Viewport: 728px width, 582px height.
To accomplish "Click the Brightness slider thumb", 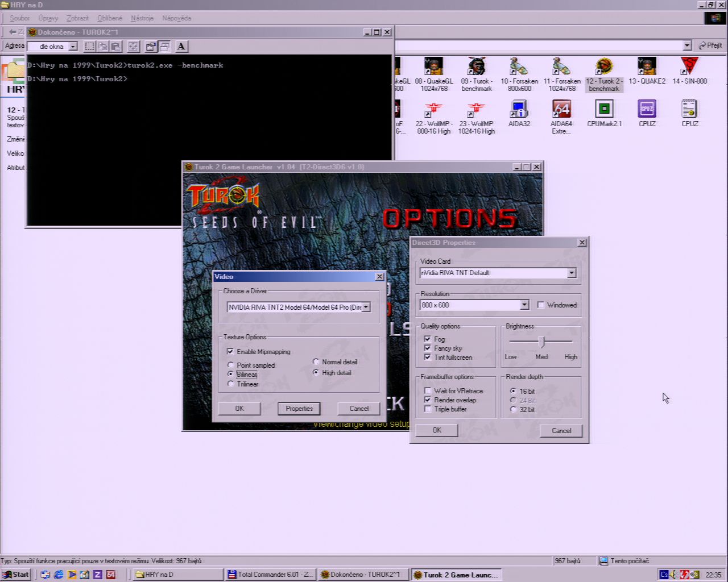I will (541, 342).
